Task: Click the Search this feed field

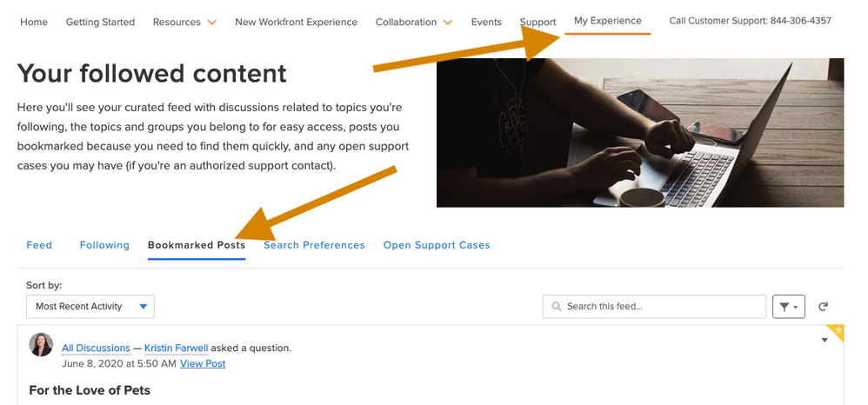Action: (x=661, y=306)
